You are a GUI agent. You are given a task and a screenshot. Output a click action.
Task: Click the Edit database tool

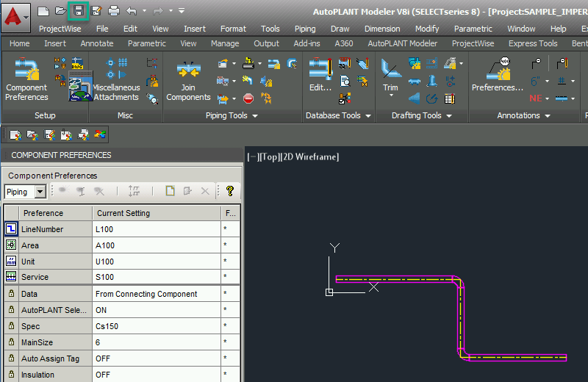coord(320,75)
